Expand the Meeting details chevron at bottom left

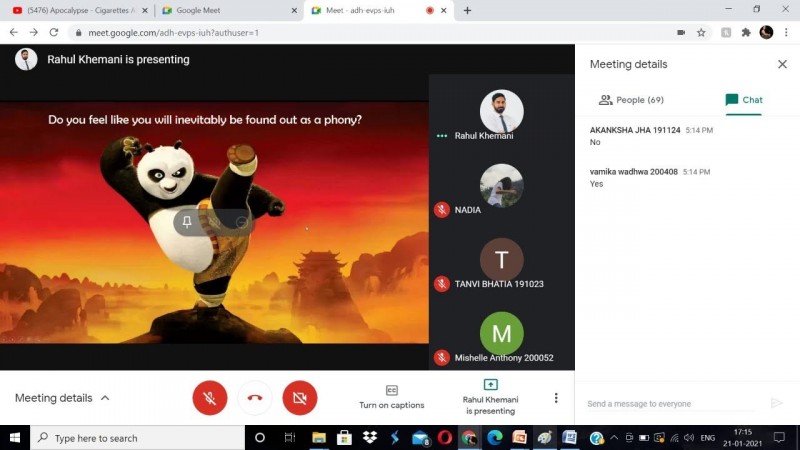pos(105,398)
